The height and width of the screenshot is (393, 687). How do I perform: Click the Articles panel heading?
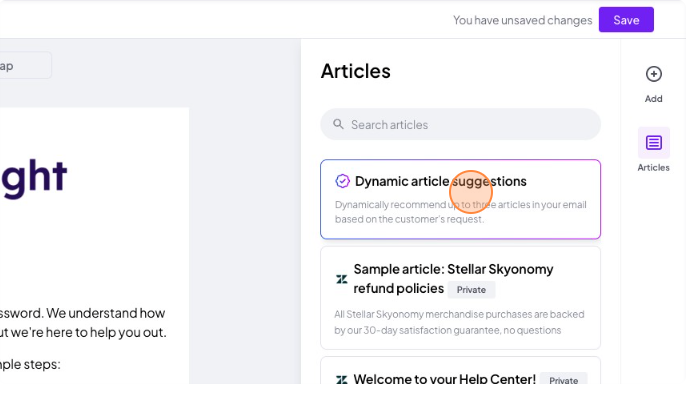point(355,71)
